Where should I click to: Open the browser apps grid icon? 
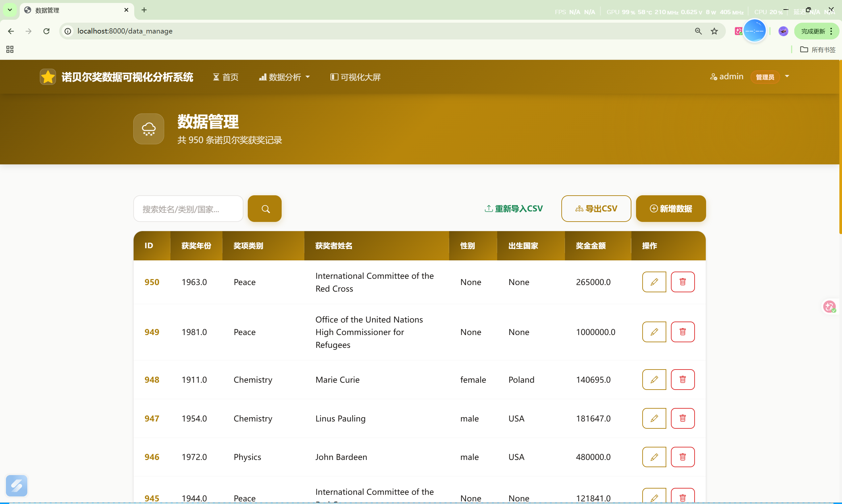pos(10,50)
